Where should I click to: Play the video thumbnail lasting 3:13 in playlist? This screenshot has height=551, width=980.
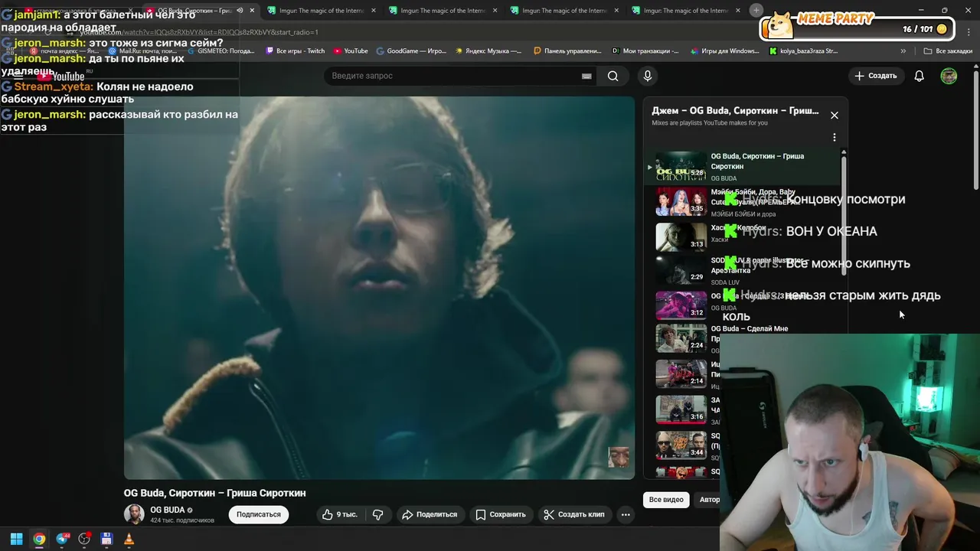point(681,237)
